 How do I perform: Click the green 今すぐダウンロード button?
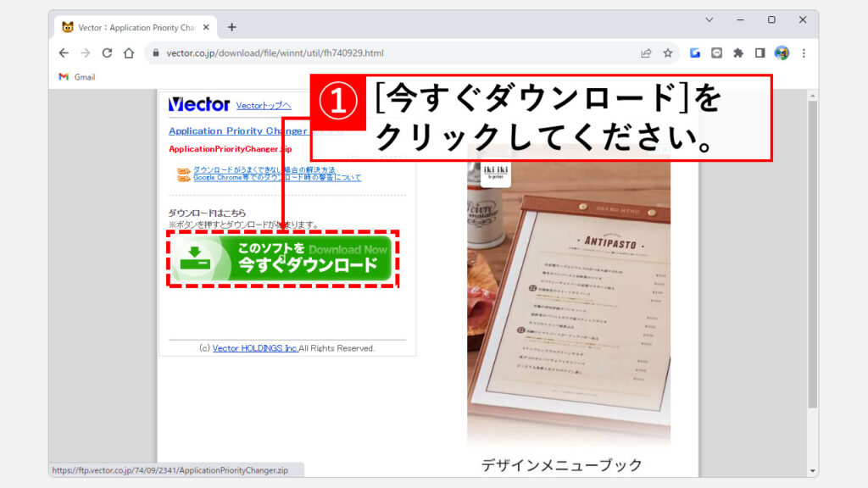(x=281, y=258)
